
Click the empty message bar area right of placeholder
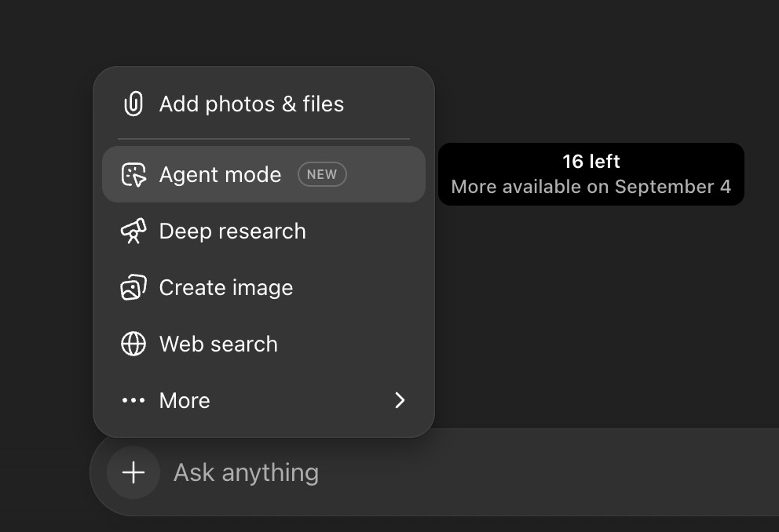547,472
